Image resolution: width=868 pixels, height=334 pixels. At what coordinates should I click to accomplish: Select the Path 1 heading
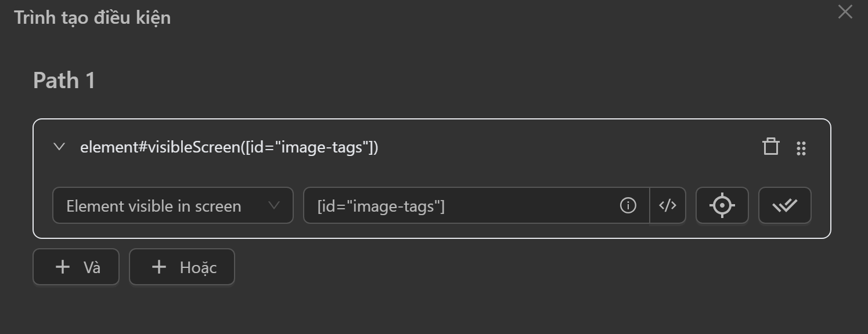(64, 80)
